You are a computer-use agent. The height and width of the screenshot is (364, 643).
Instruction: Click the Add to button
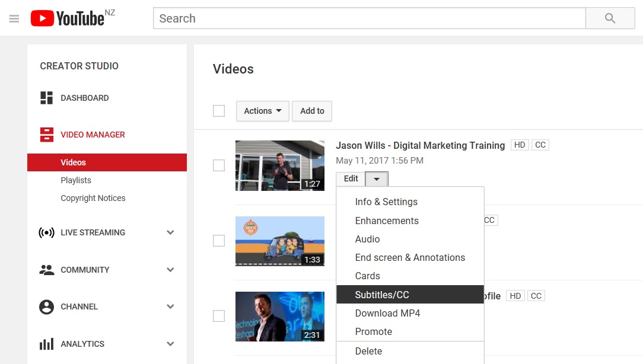pos(312,111)
